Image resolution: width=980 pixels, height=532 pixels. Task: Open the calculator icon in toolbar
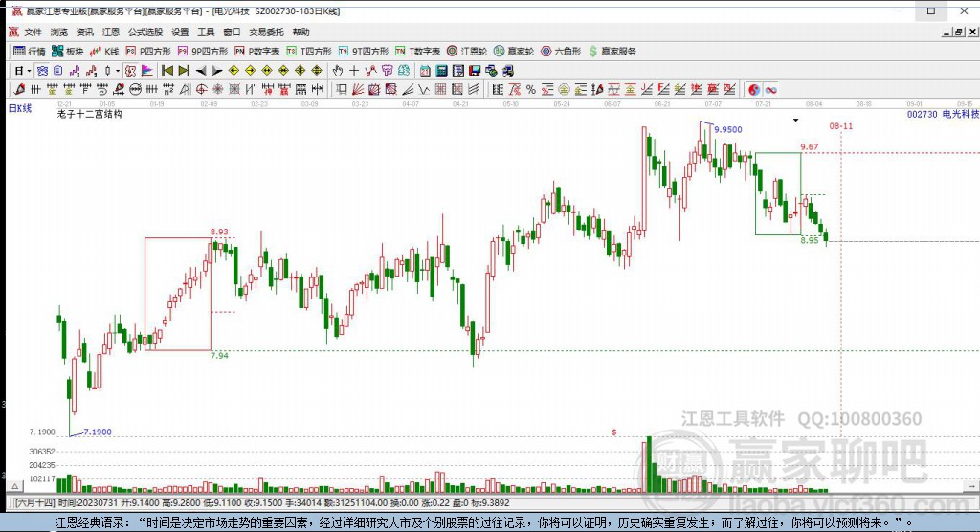pos(441,71)
